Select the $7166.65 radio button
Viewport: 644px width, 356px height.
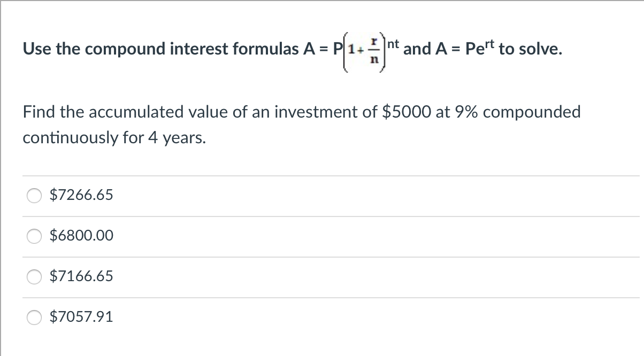click(34, 276)
